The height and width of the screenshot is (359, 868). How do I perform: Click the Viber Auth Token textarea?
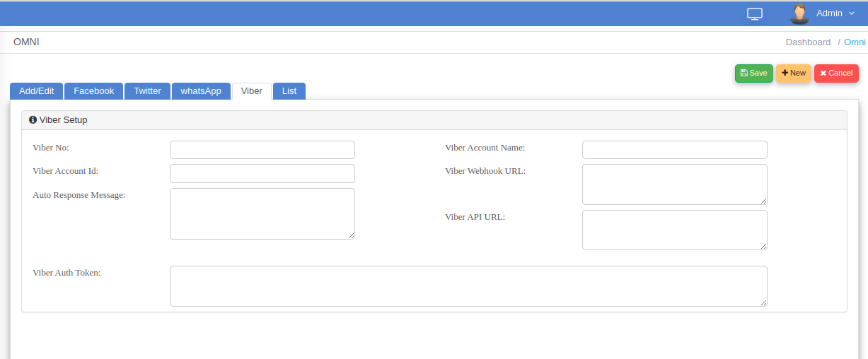tap(468, 286)
